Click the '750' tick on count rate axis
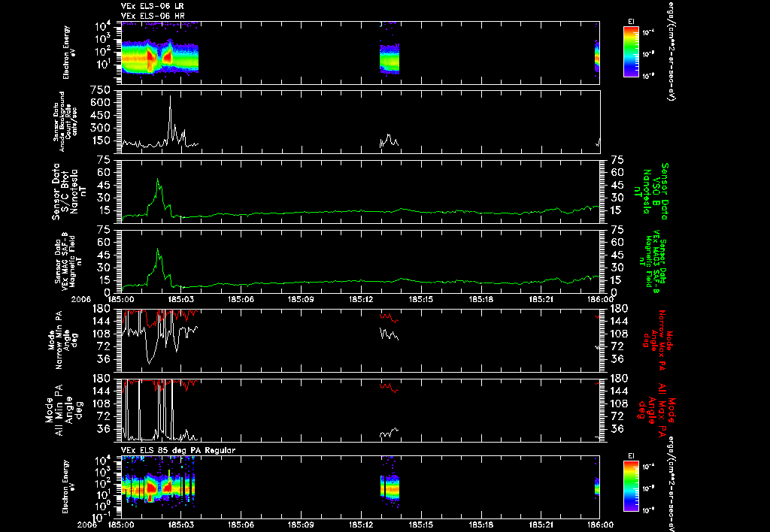The image size is (770, 532). (100, 90)
